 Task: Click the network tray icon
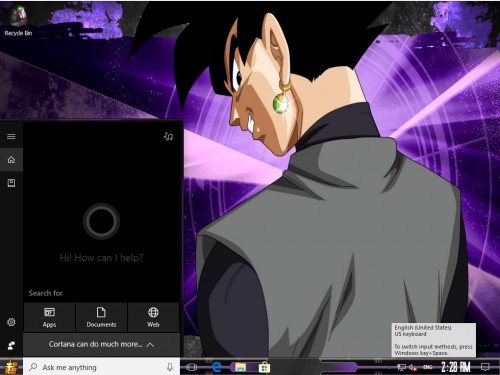pyautogui.click(x=401, y=367)
